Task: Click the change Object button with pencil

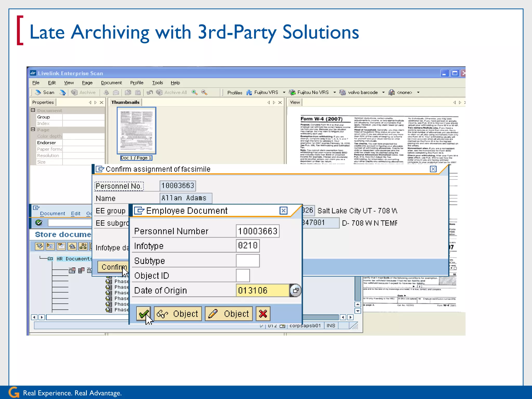Action: pos(229,314)
